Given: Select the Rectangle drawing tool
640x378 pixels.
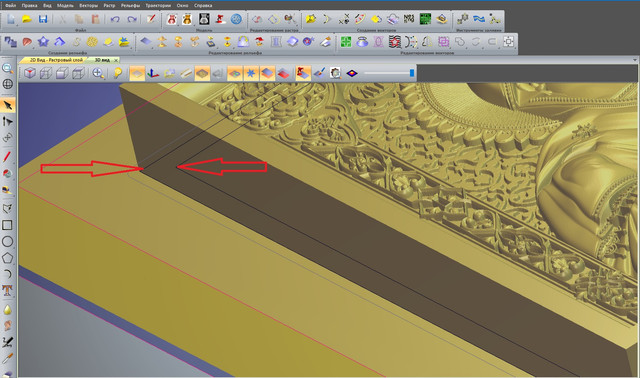Looking at the screenshot, I should click(x=7, y=225).
